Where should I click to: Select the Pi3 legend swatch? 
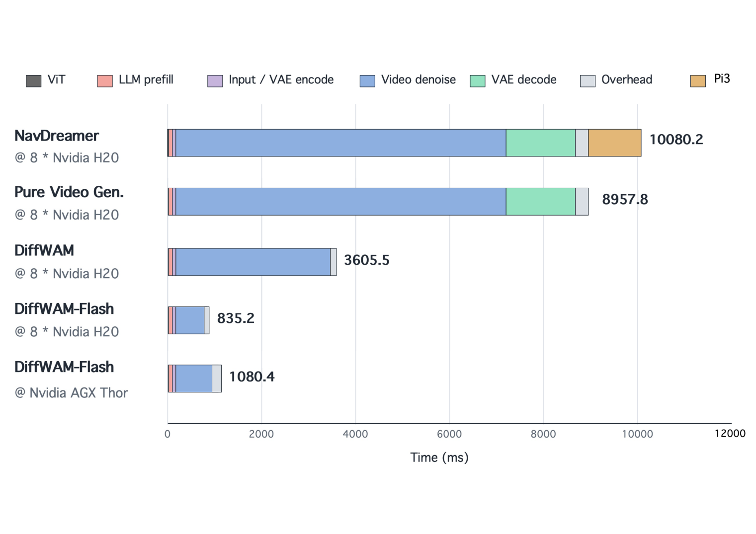(698, 80)
